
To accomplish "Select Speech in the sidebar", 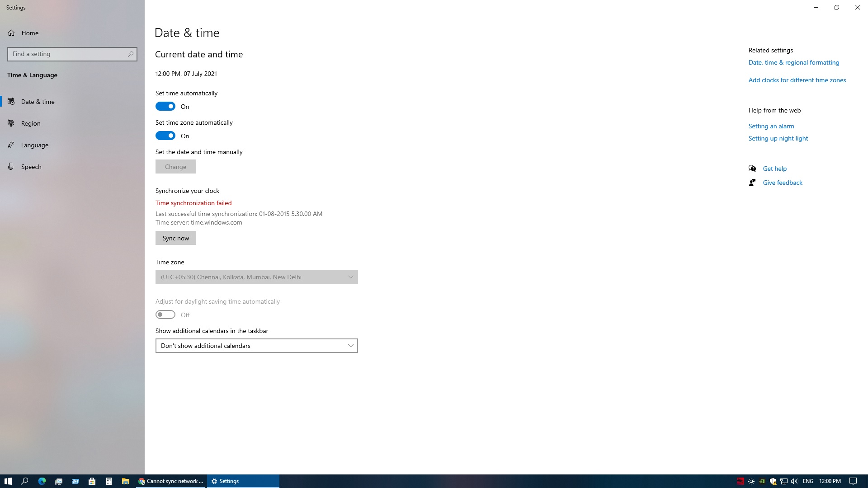I will coord(31,167).
